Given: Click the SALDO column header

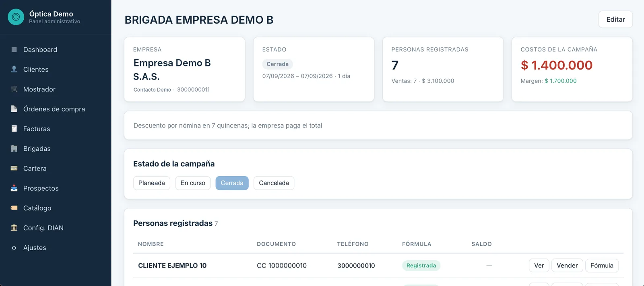Looking at the screenshot, I should 481,244.
